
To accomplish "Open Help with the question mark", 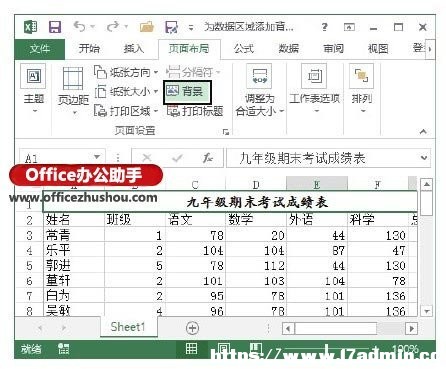I will click(324, 27).
